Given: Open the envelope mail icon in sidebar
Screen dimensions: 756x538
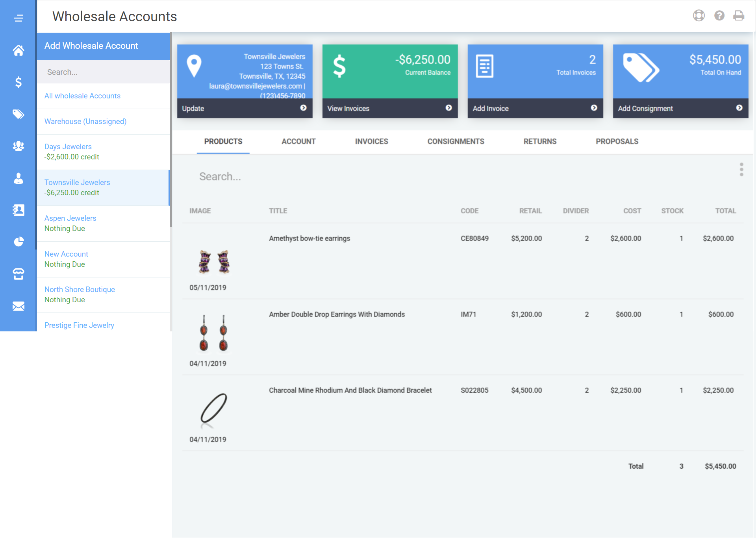Looking at the screenshot, I should (x=18, y=306).
